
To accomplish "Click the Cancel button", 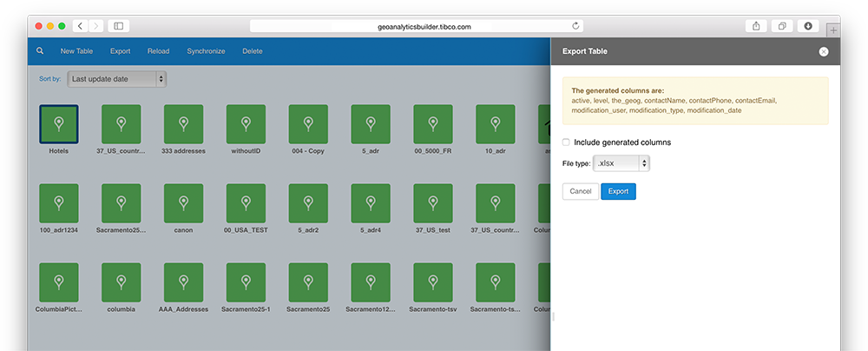I will (581, 191).
